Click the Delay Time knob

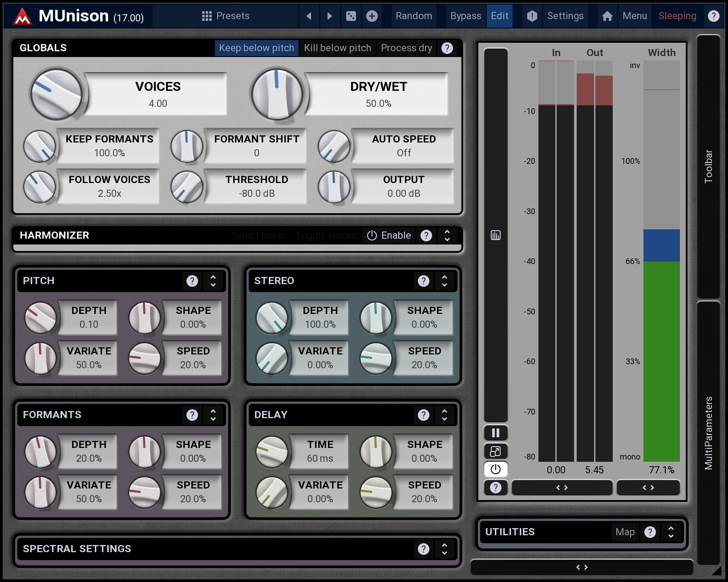coord(271,452)
